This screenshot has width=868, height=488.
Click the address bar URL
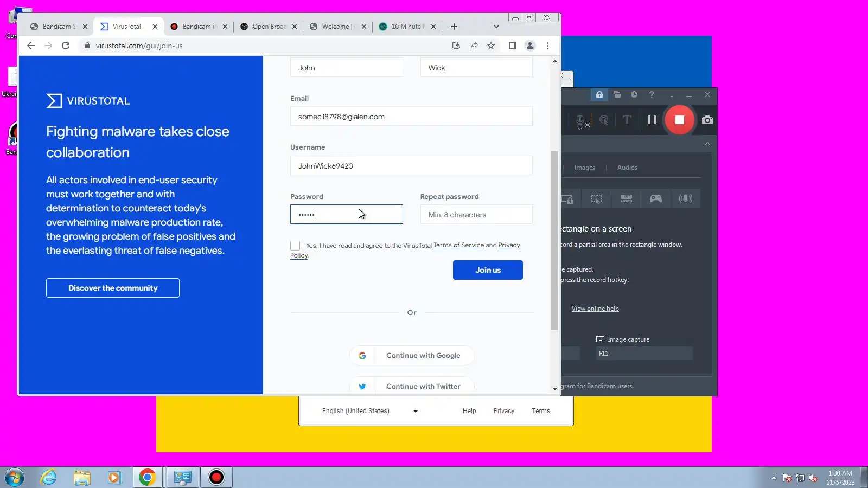click(139, 46)
